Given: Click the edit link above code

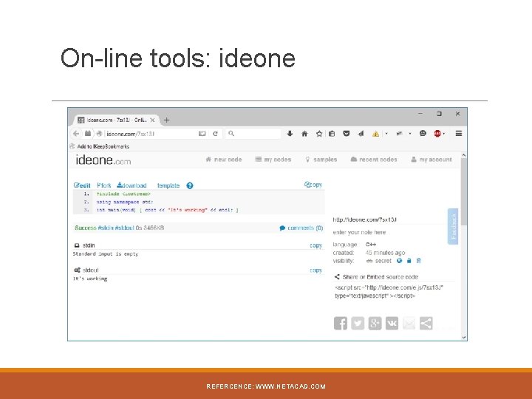Looking at the screenshot, I should tap(82, 185).
